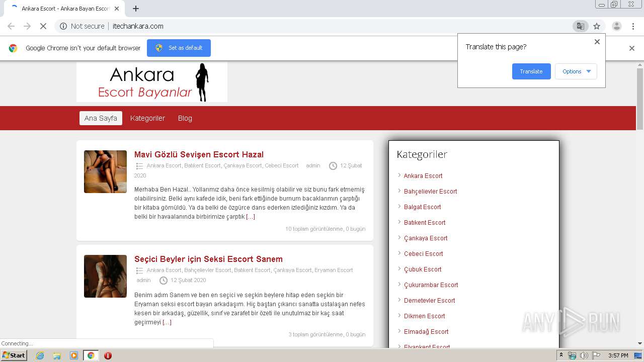Click the clock icon beside 12 Şubat
The width and height of the screenshot is (644, 362).
pyautogui.click(x=333, y=166)
